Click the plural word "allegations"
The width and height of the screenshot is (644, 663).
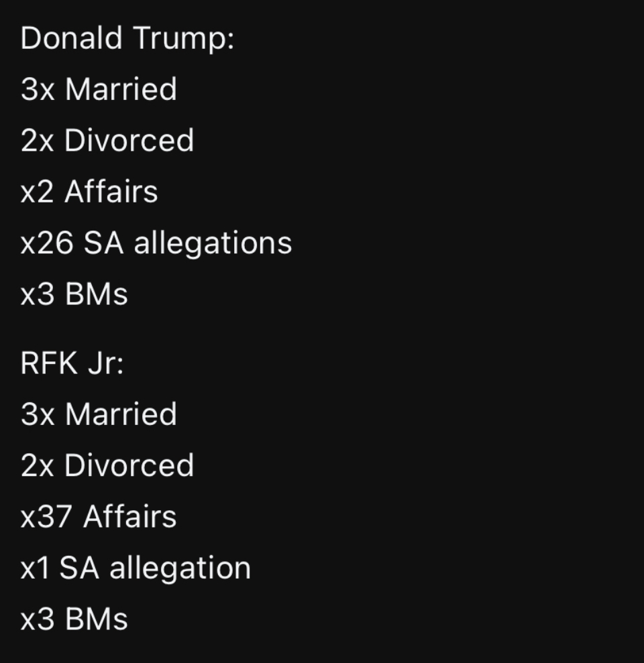click(213, 243)
